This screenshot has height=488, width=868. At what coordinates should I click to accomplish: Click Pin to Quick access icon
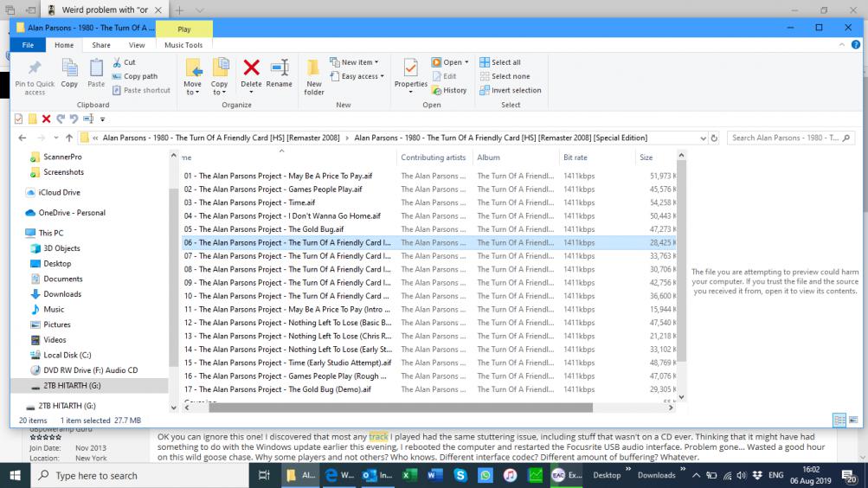coord(35,69)
